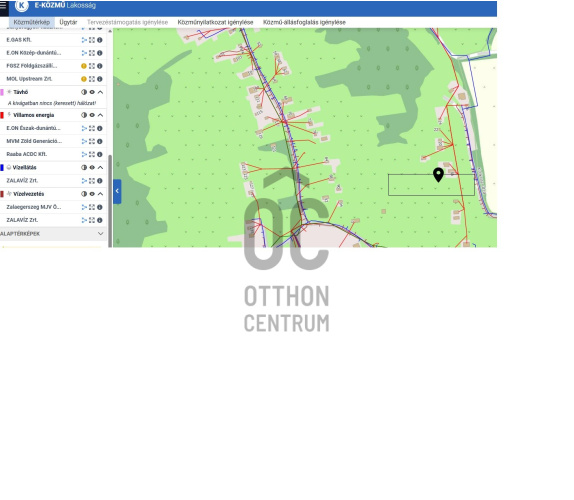The width and height of the screenshot is (574, 500).
Task: Show network of E.GAS Kft.
Action: pos(84,40)
